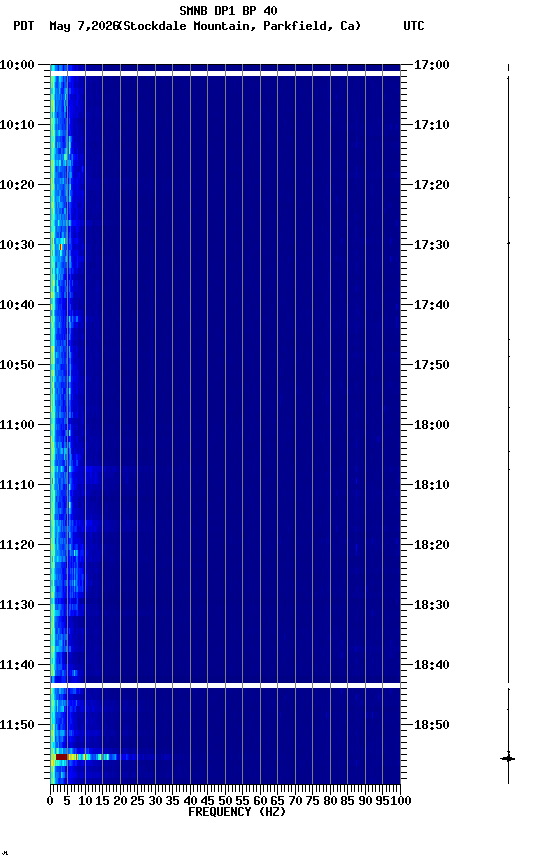Click the '5' frequency axis label
The height and width of the screenshot is (864, 552).
pos(67,802)
